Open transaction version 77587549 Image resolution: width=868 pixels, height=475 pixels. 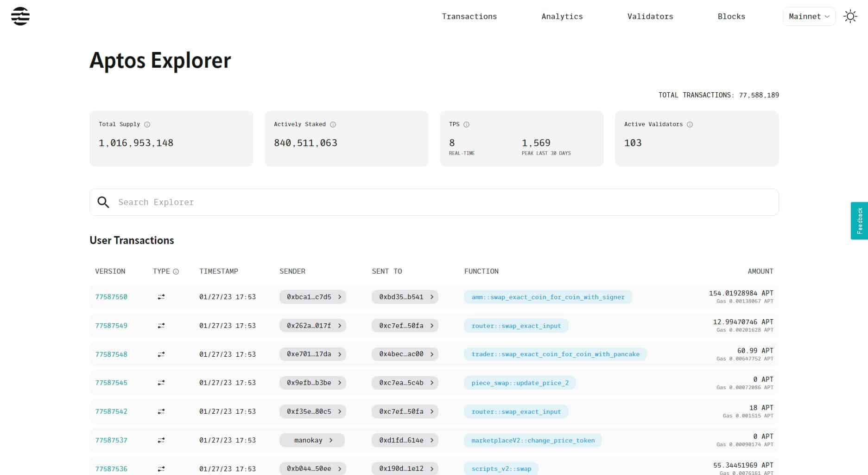(x=111, y=326)
